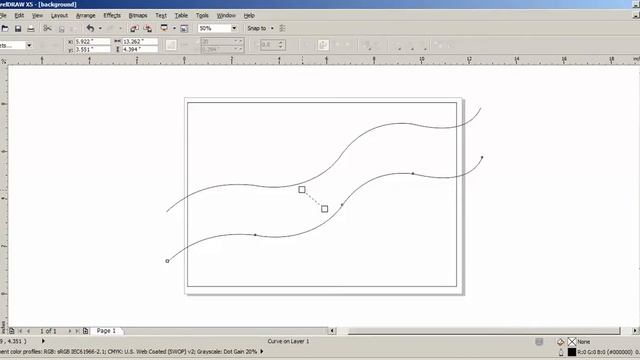Save the document with floppy icon
Screen dimensions: 640x360
click(x=18, y=28)
